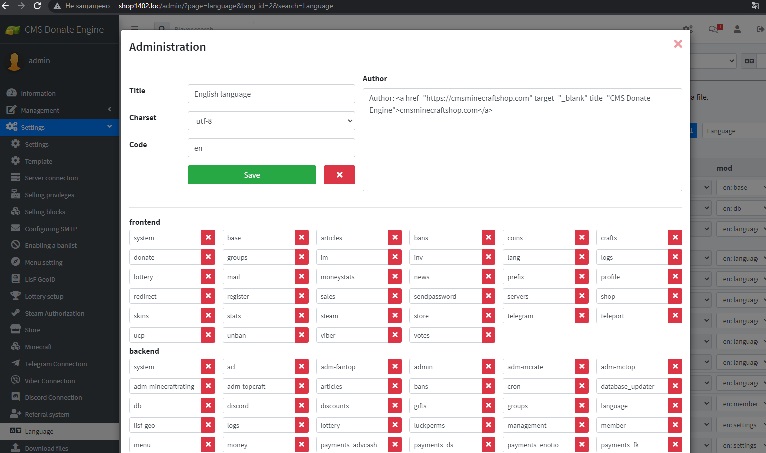Open Referral system in the sidebar
The height and width of the screenshot is (453, 766).
[x=51, y=413]
